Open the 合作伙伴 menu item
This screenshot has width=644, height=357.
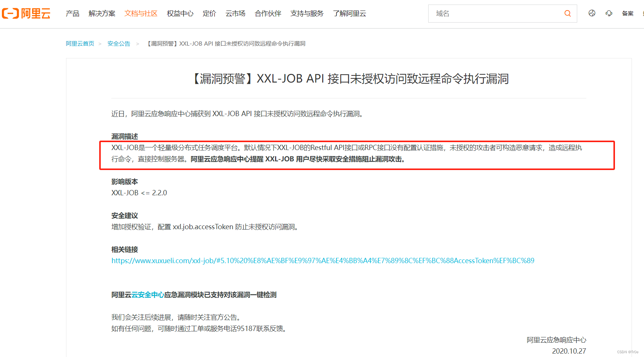click(268, 14)
